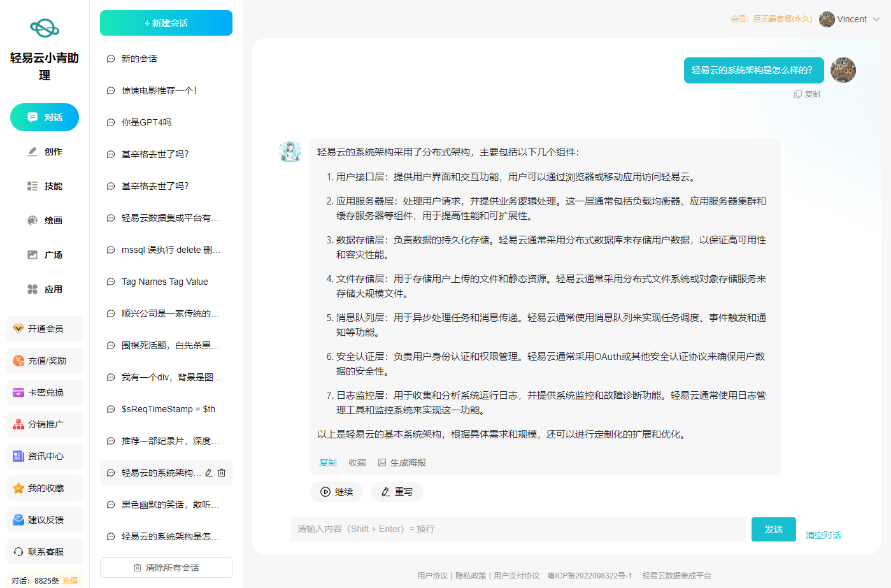The image size is (891, 588).
Task: Save the answer using 收藏
Action: click(x=357, y=463)
